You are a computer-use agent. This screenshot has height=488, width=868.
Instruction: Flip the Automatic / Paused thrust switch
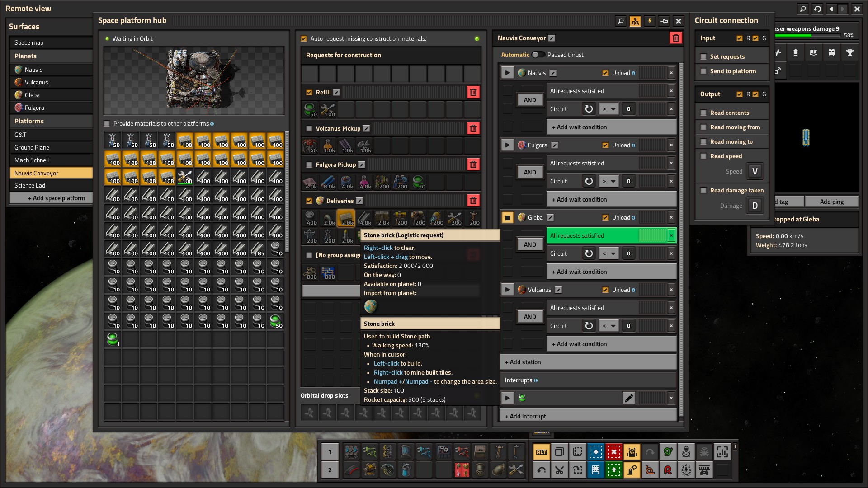pyautogui.click(x=538, y=55)
